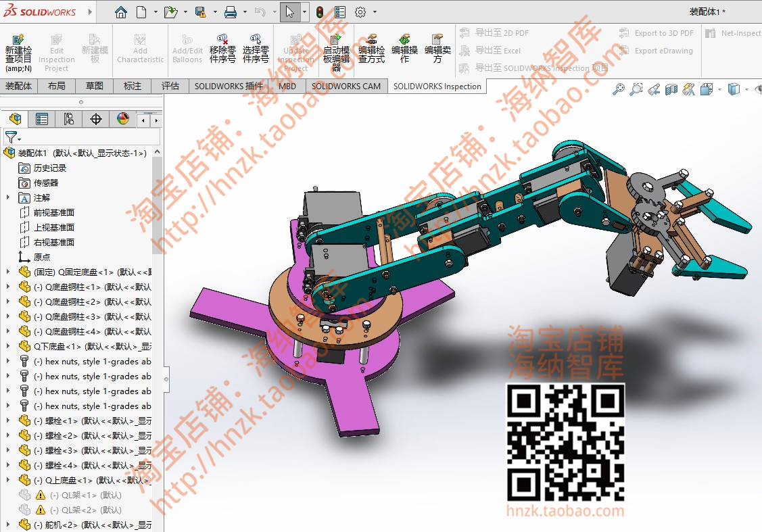Save the assembly with the Save icon

200,12
